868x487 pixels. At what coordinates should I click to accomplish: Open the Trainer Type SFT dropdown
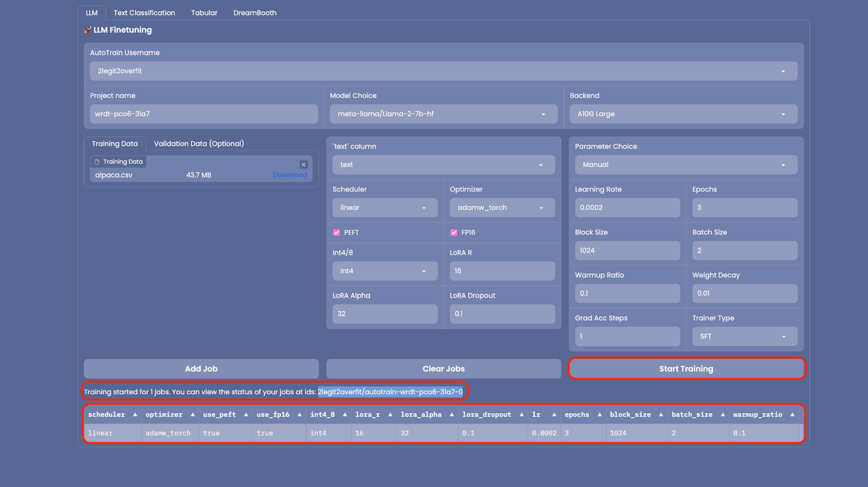(744, 336)
